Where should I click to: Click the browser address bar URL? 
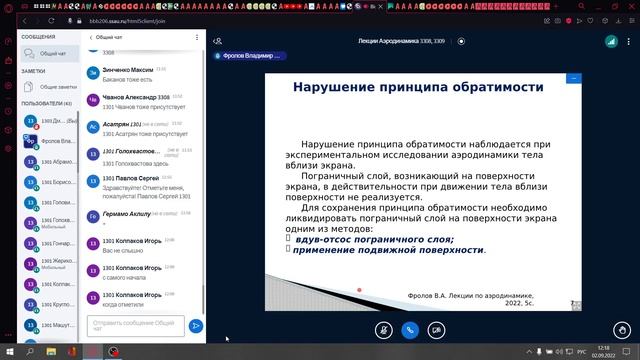coord(127,21)
